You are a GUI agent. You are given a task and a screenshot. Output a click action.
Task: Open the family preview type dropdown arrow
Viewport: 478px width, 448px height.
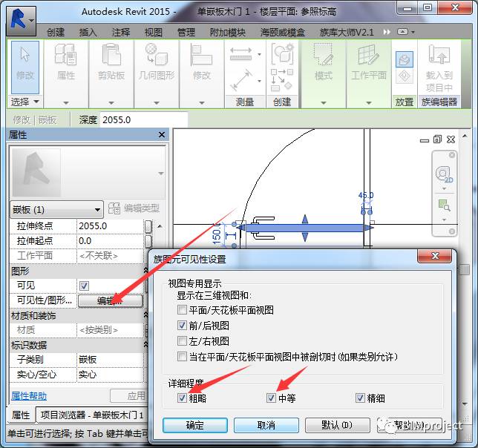click(x=161, y=174)
